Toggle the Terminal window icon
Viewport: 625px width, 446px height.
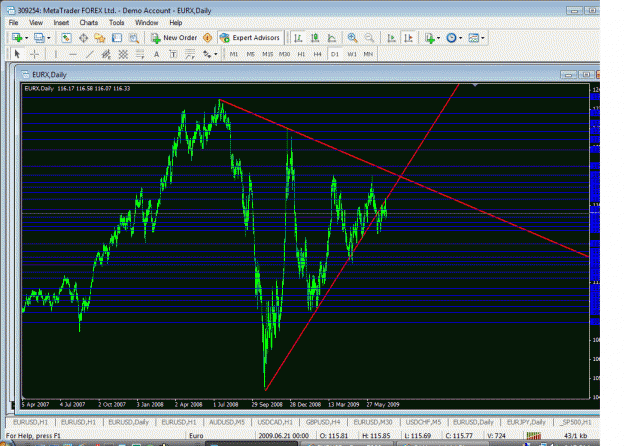[x=117, y=38]
